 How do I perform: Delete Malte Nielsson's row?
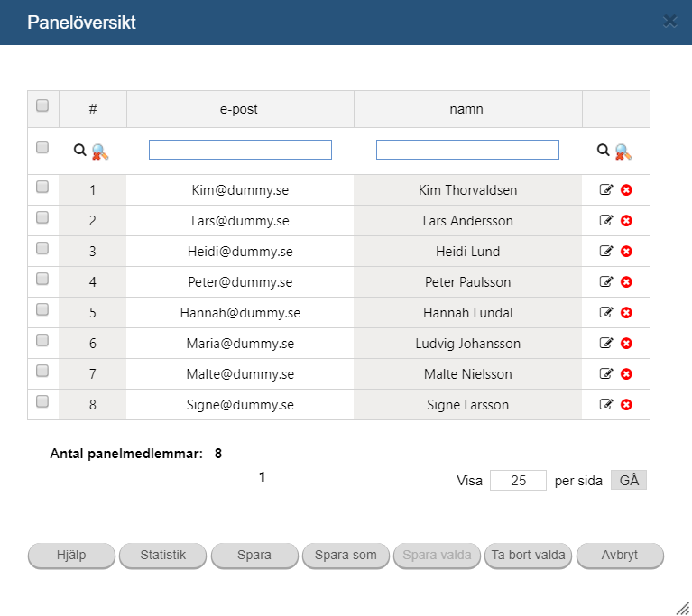point(626,373)
